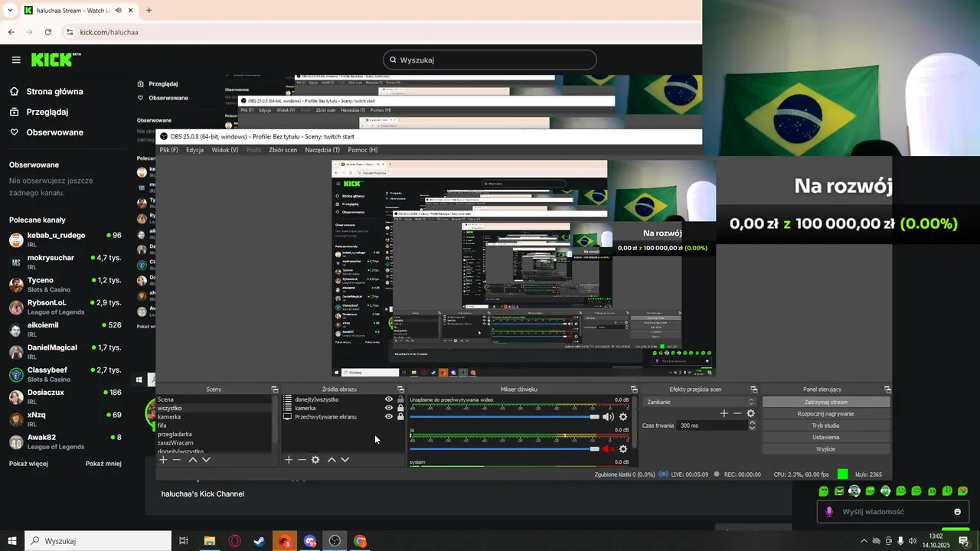980x551 pixels.
Task: Mute the haluchaa Stream tab audio
Action: point(118,11)
